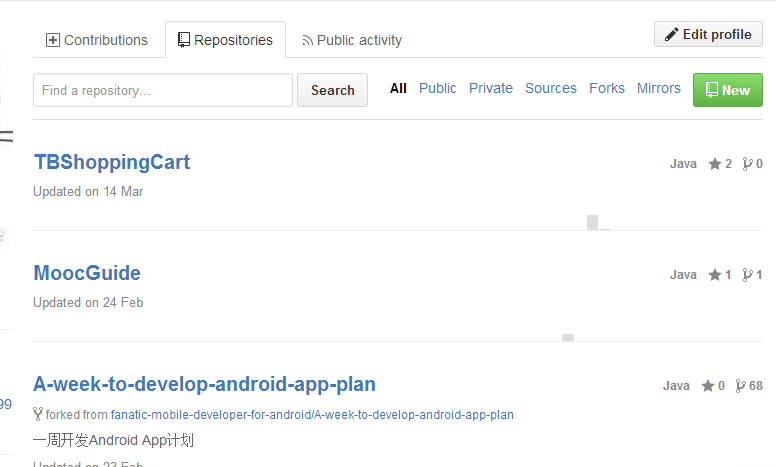Click the star icon on MoocGuide

pos(715,275)
